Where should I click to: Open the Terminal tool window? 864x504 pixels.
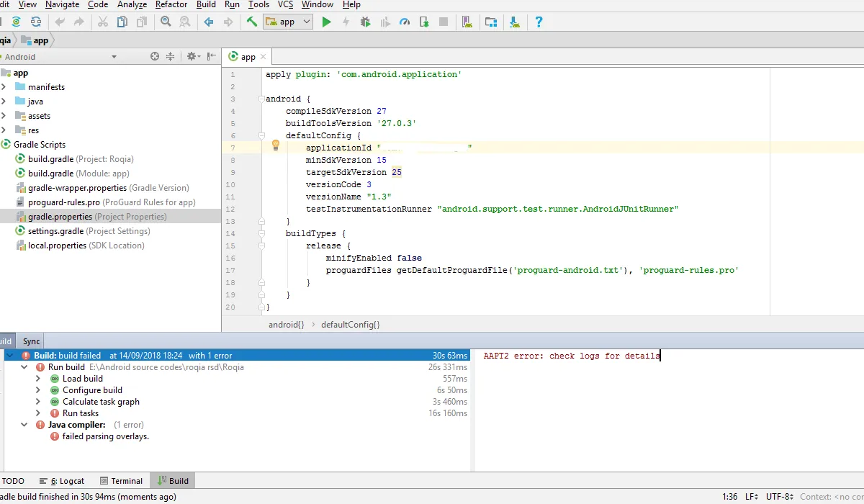(121, 481)
